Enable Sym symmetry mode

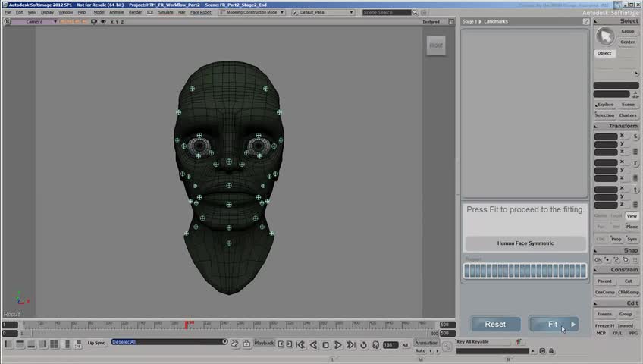(x=632, y=239)
